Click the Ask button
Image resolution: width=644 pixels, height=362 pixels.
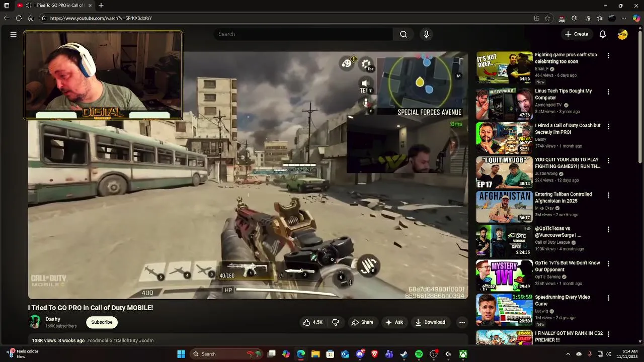coord(394,322)
